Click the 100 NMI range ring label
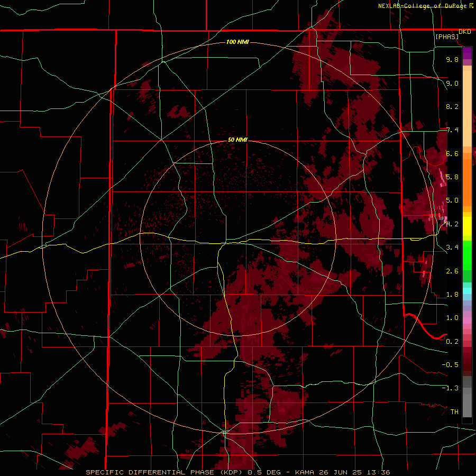Image resolution: width=476 pixels, height=476 pixels. click(237, 42)
